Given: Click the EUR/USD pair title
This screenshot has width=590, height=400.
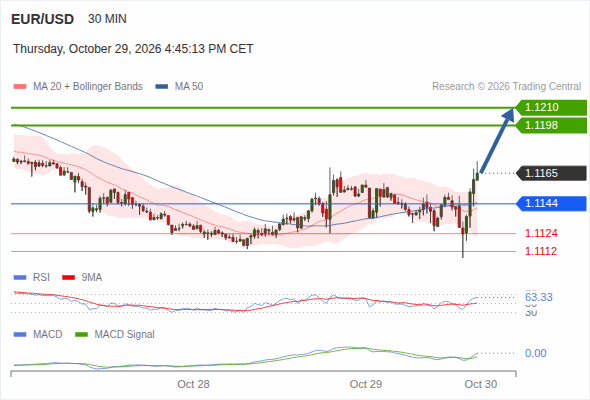Looking at the screenshot, I should coord(43,19).
